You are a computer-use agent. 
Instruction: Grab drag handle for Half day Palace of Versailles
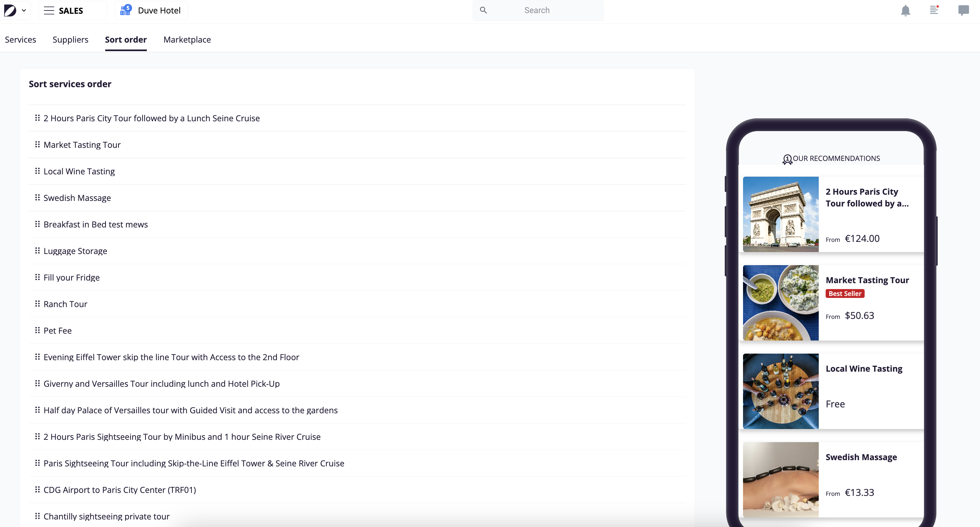click(x=37, y=410)
